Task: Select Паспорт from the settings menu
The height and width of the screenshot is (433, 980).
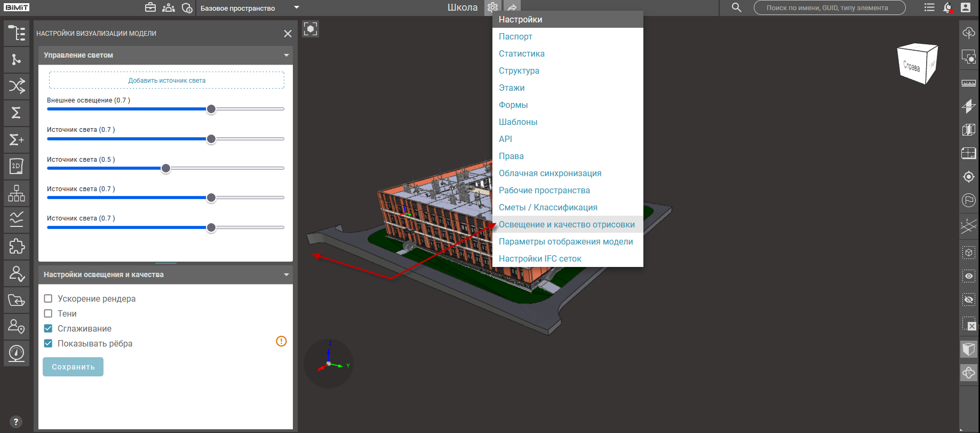Action: (515, 36)
